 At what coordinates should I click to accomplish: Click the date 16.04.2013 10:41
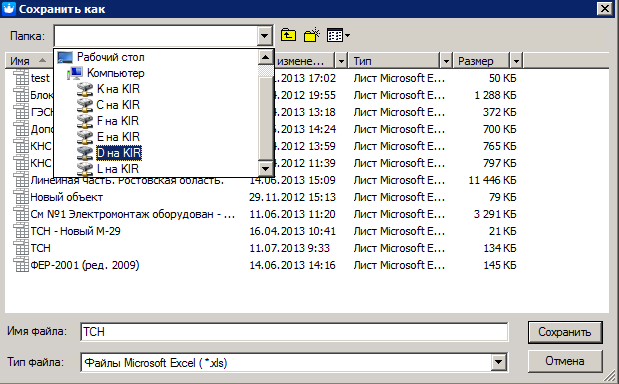292,231
